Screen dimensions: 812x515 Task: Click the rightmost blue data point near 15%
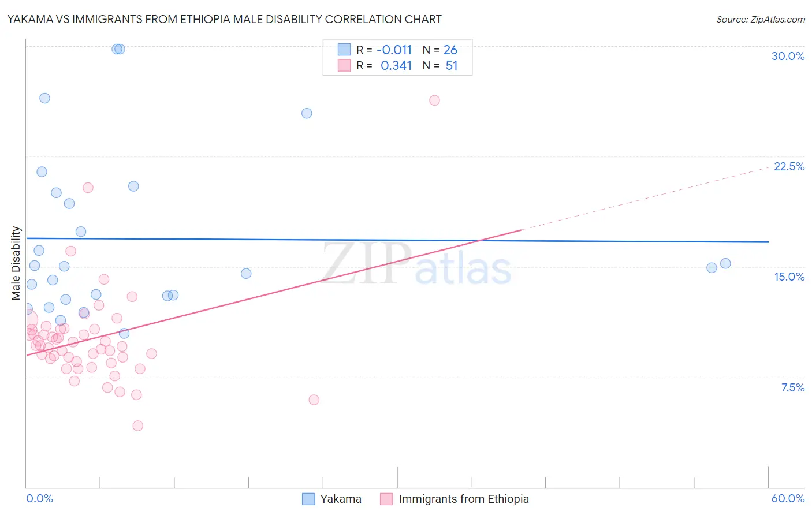tap(726, 263)
